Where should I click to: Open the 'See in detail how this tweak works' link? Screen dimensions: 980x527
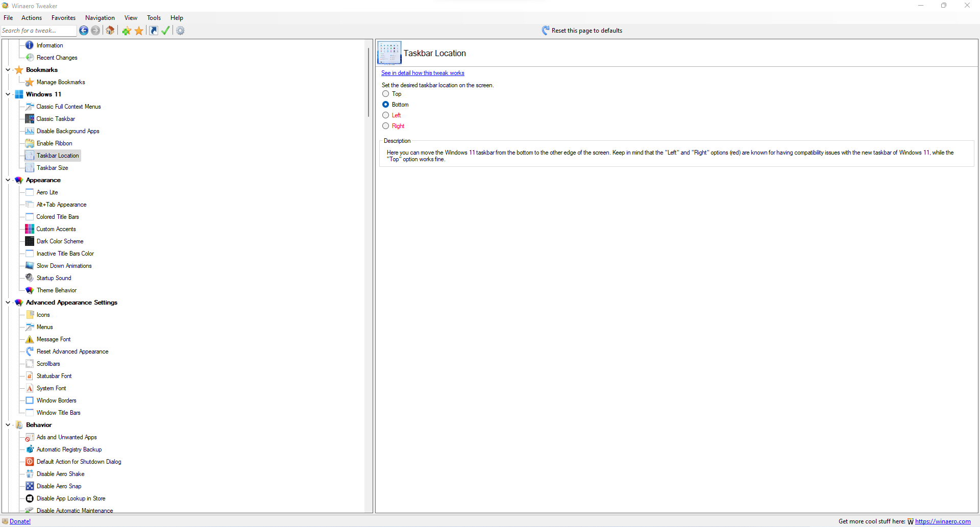[422, 73]
